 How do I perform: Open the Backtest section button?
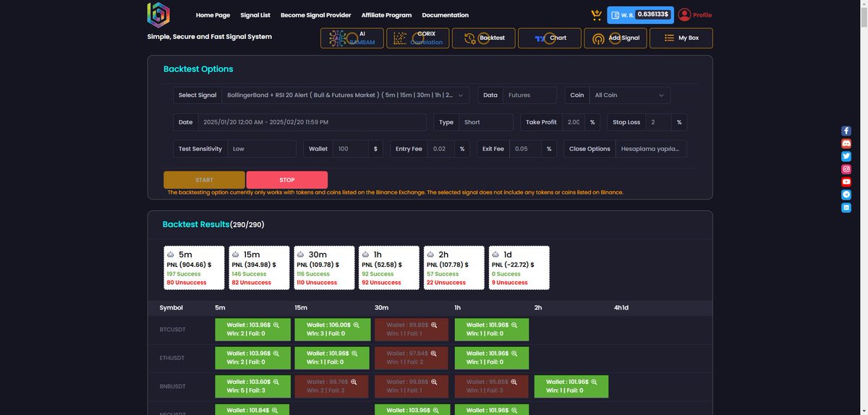tap(484, 38)
